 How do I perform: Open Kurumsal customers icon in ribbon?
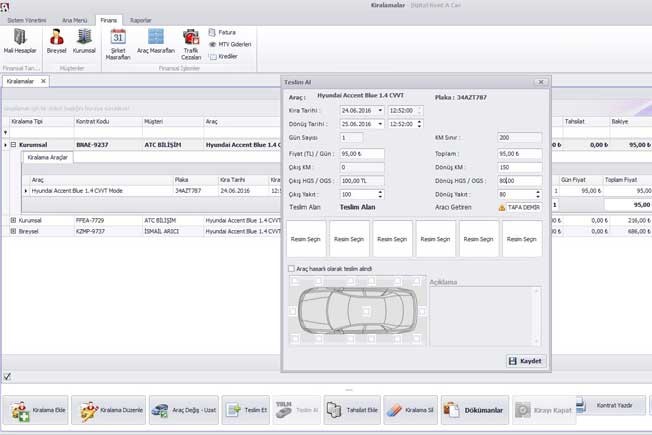click(84, 42)
